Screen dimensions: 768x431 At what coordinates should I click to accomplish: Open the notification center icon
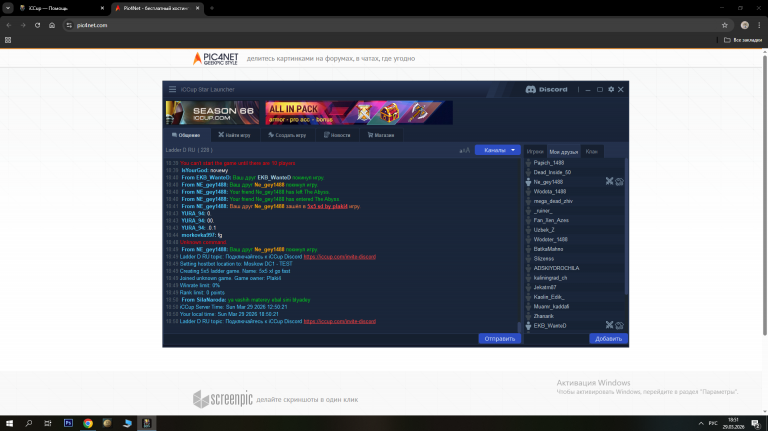756,424
